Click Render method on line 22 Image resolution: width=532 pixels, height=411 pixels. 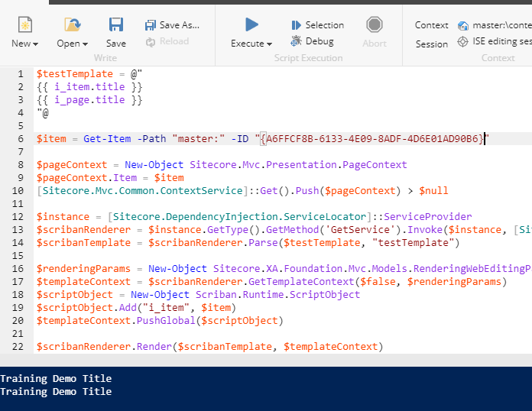[154, 347]
